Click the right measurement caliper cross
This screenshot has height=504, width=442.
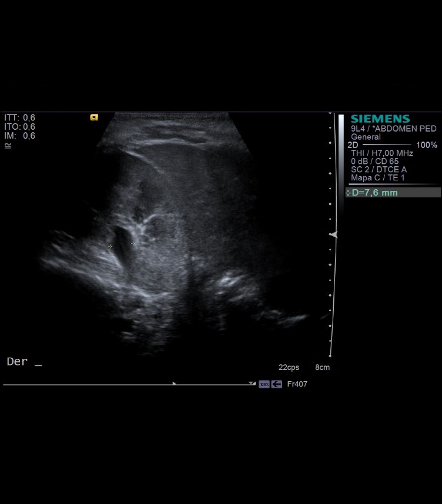(x=133, y=244)
